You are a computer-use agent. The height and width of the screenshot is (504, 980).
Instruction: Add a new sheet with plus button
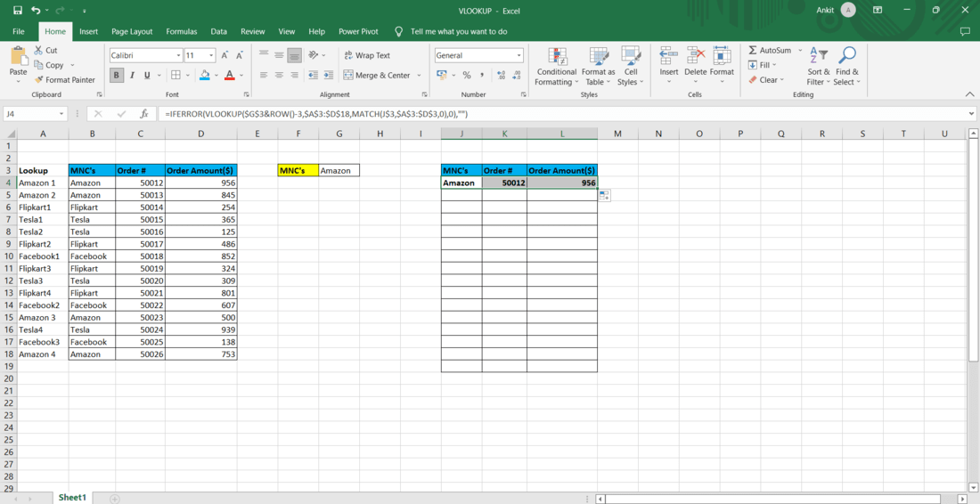(x=114, y=499)
